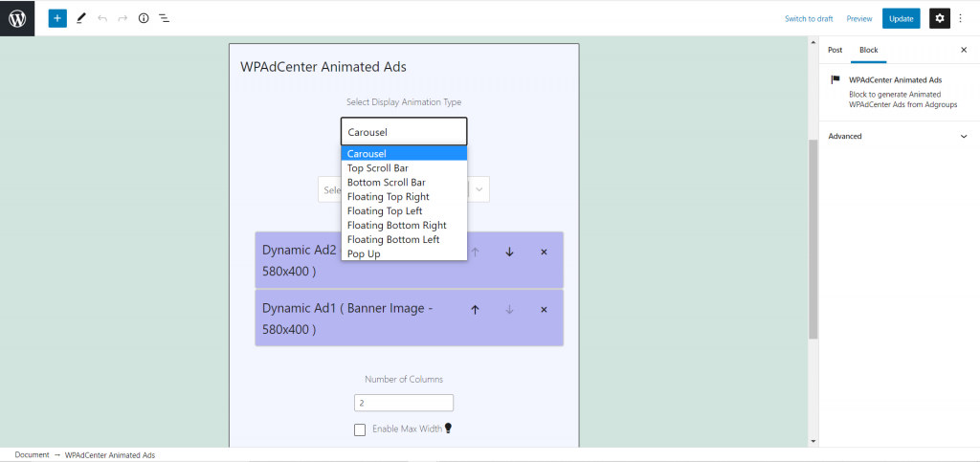Move Dynamic Ad1 up
Viewport: 980px width, 462px height.
475,309
